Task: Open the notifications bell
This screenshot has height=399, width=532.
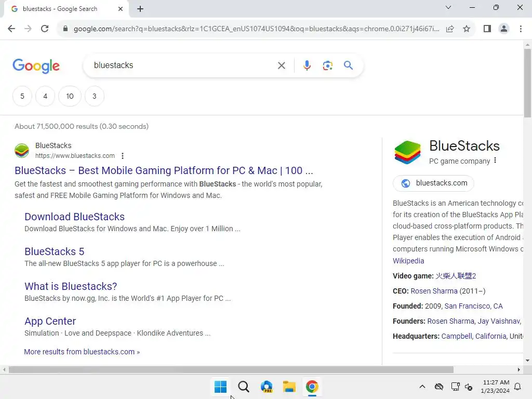Action: click(x=517, y=387)
